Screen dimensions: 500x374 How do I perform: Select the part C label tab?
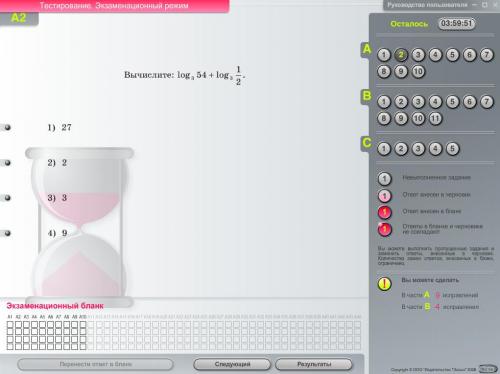click(367, 143)
